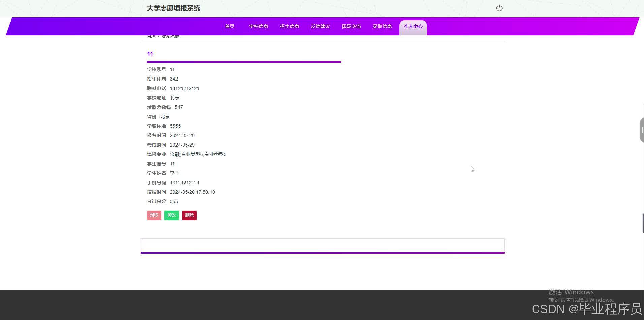Open the 招生信息 nav tab

click(x=289, y=26)
